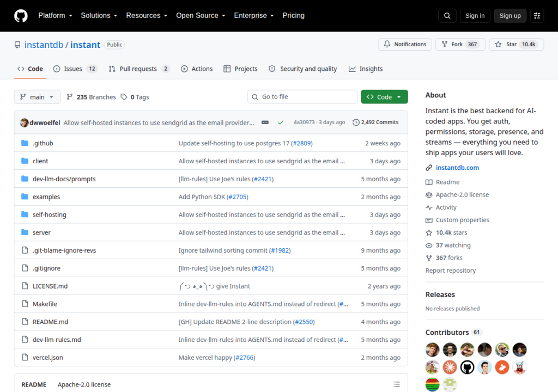
Task: Click the repository icon before instantdb
Action: tap(17, 45)
